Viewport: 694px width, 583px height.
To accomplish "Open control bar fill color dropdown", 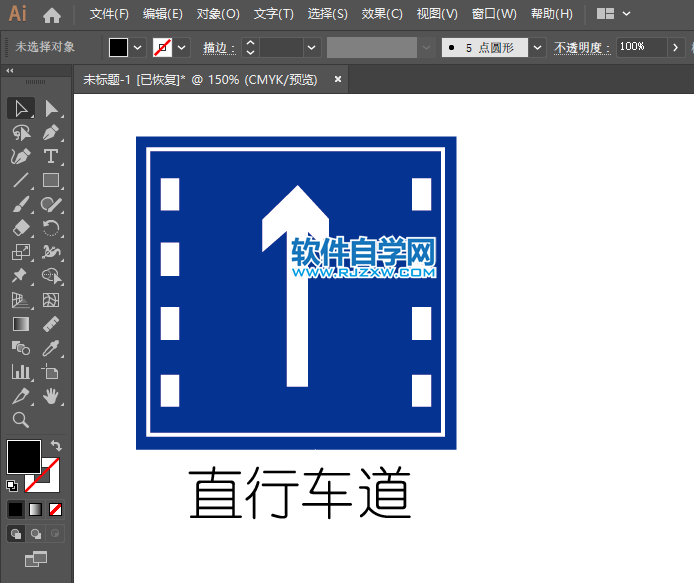I will (138, 47).
